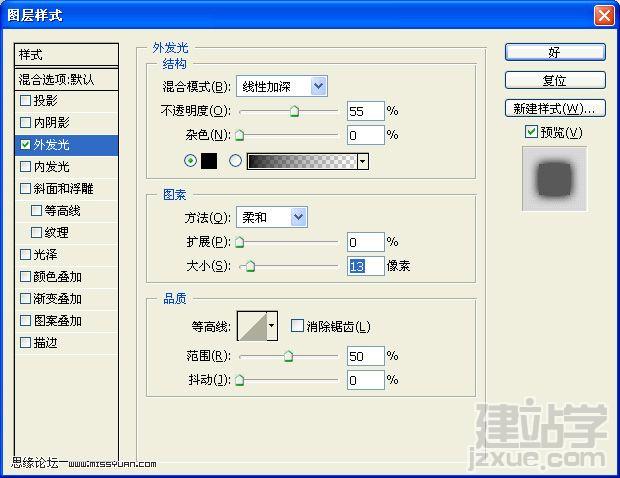The height and width of the screenshot is (478, 620).
Task: Enable the 光泽 satin checkbox
Action: click(x=25, y=254)
